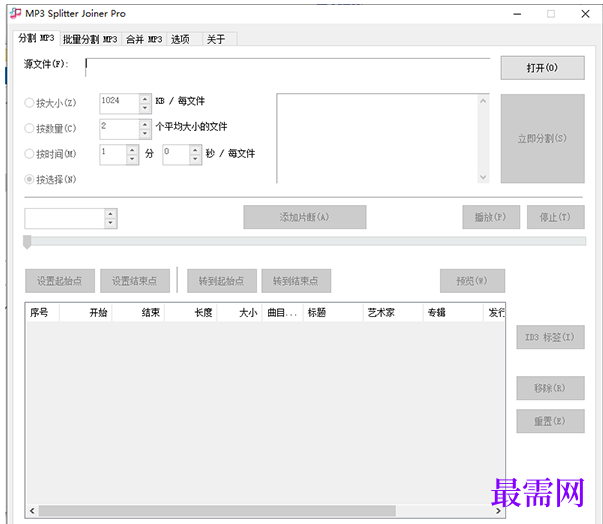Screen dimensions: 603x524
Task: Click the 立即分割(S) button
Action: point(542,138)
